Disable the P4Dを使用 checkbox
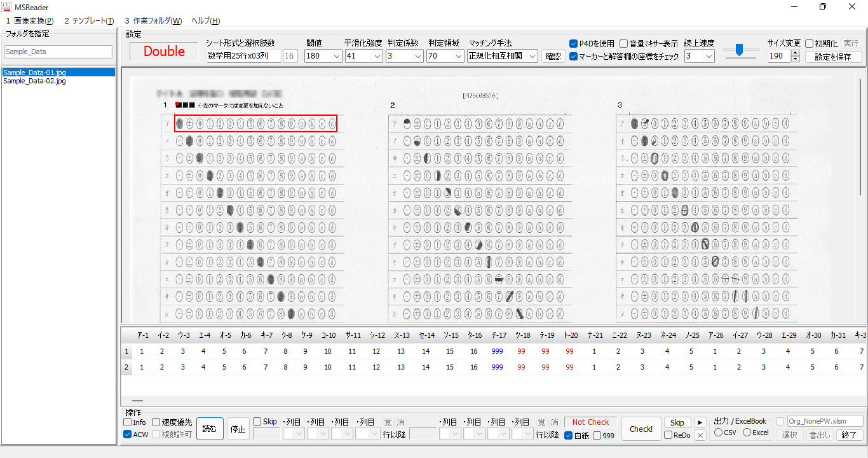This screenshot has height=458, width=868. click(x=574, y=44)
